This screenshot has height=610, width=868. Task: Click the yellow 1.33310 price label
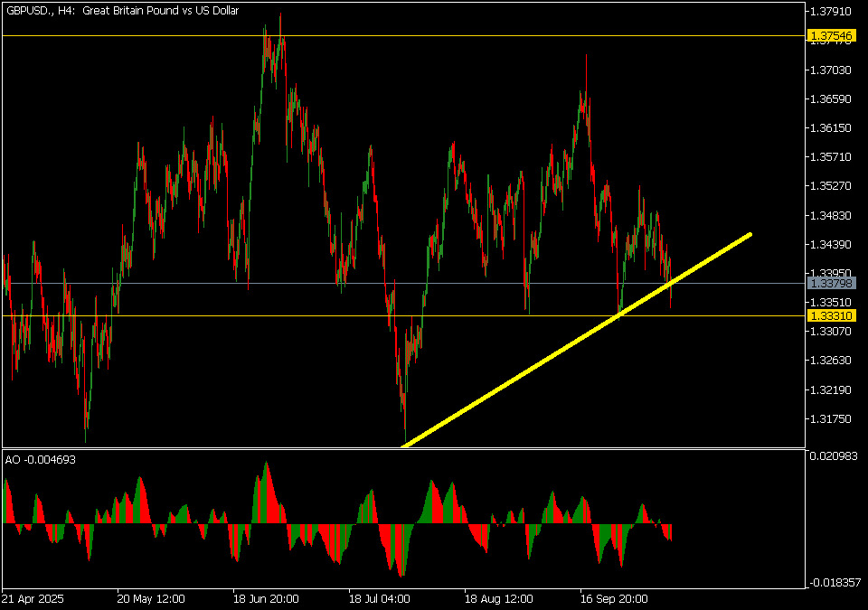coord(831,315)
